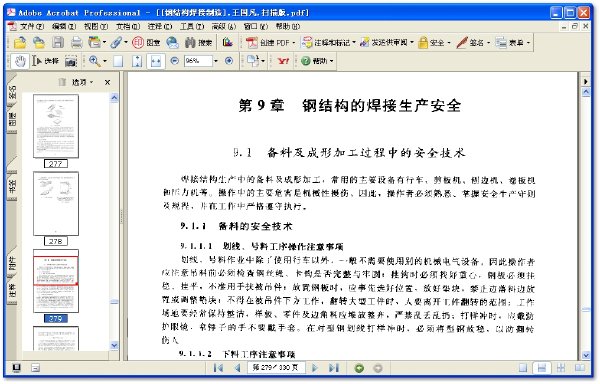Set Fit Page view
The height and width of the screenshot is (384, 600).
coord(137,61)
